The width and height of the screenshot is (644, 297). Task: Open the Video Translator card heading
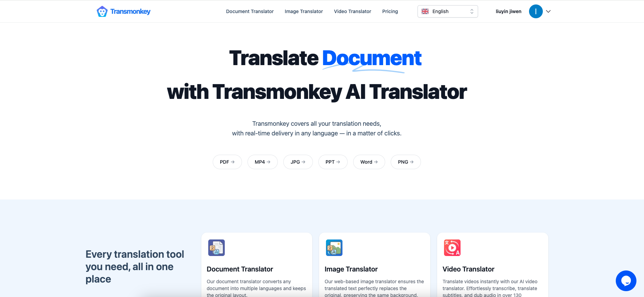pyautogui.click(x=468, y=269)
